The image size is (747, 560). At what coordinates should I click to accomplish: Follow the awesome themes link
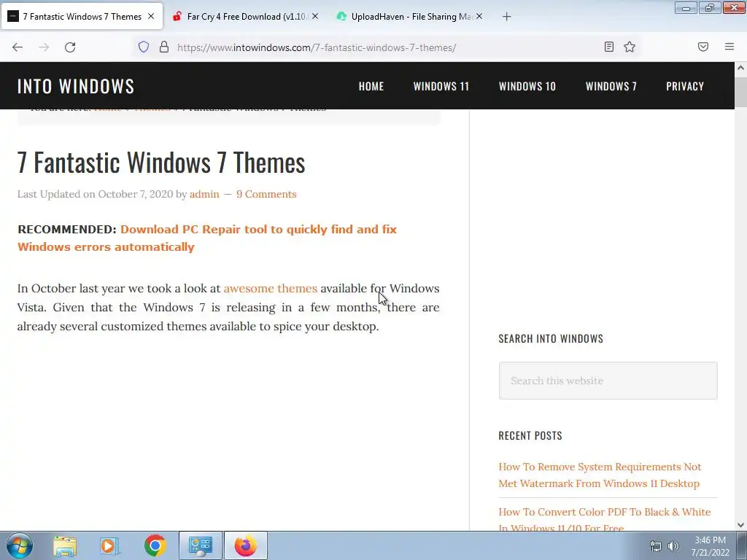coord(270,288)
